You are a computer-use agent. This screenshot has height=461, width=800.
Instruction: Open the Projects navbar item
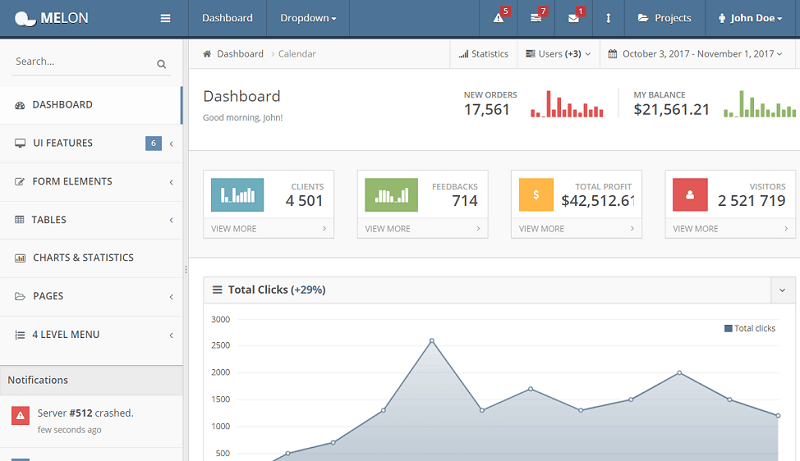pos(665,18)
